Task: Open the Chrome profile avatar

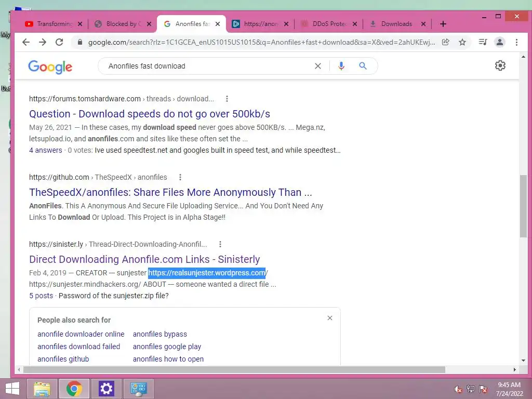Action: (x=499, y=42)
